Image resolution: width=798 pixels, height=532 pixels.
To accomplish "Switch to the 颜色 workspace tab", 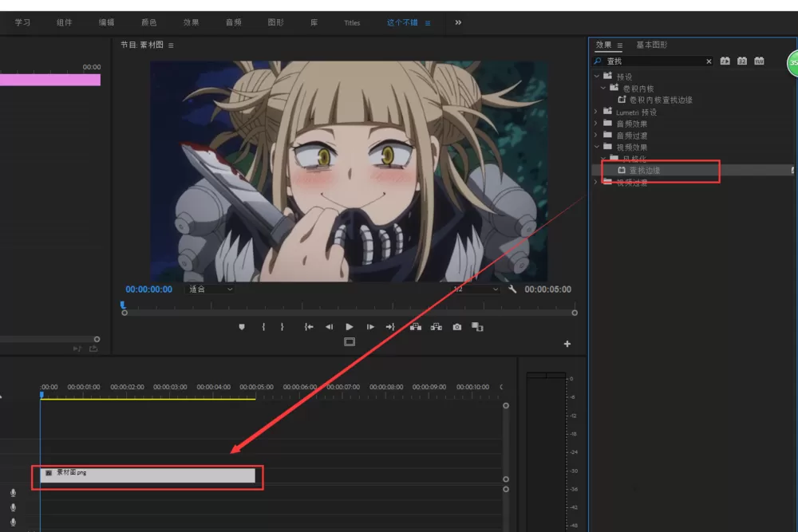I will coord(148,22).
